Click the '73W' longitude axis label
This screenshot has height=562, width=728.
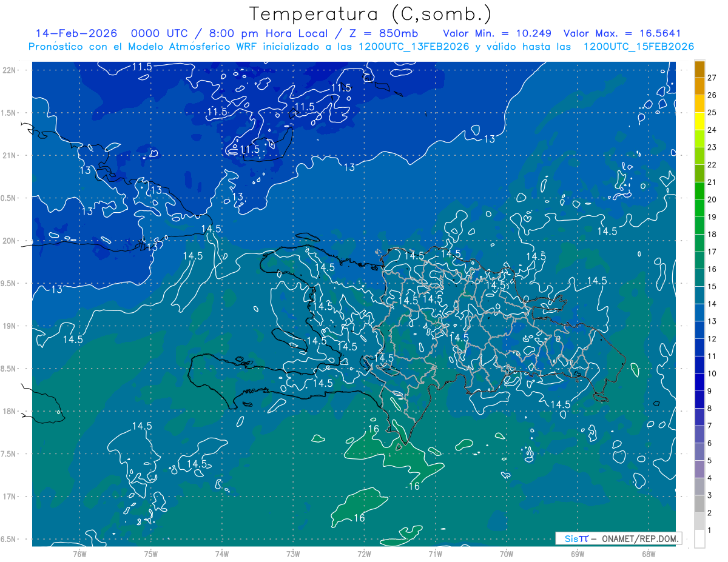293,554
